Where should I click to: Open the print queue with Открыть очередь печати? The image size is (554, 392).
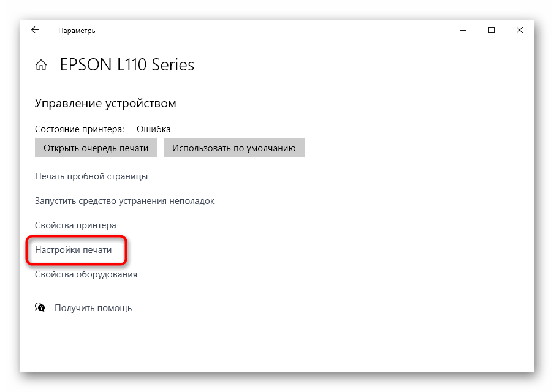click(x=96, y=148)
